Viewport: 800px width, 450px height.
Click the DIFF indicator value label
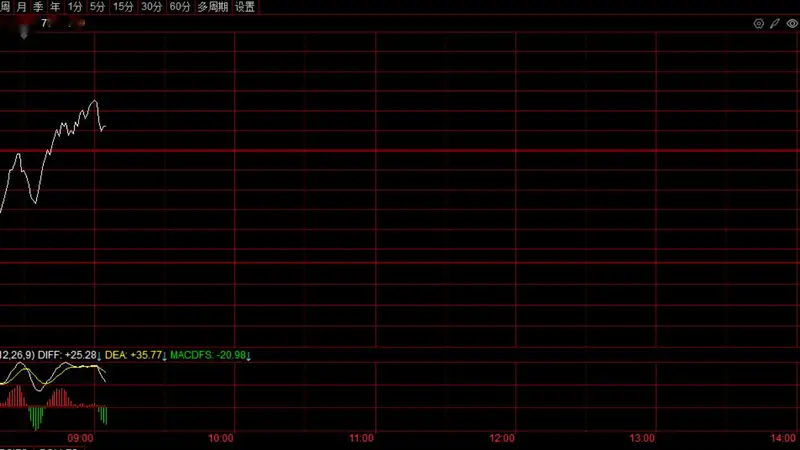pos(69,355)
